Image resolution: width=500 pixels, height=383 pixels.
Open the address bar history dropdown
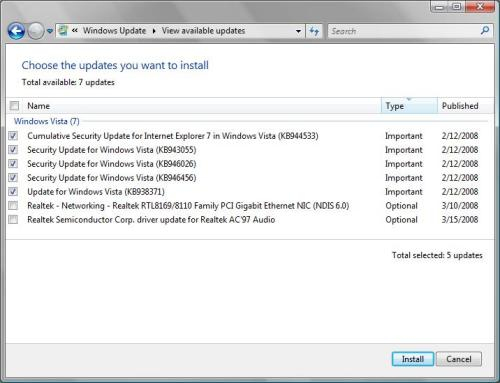pyautogui.click(x=298, y=31)
